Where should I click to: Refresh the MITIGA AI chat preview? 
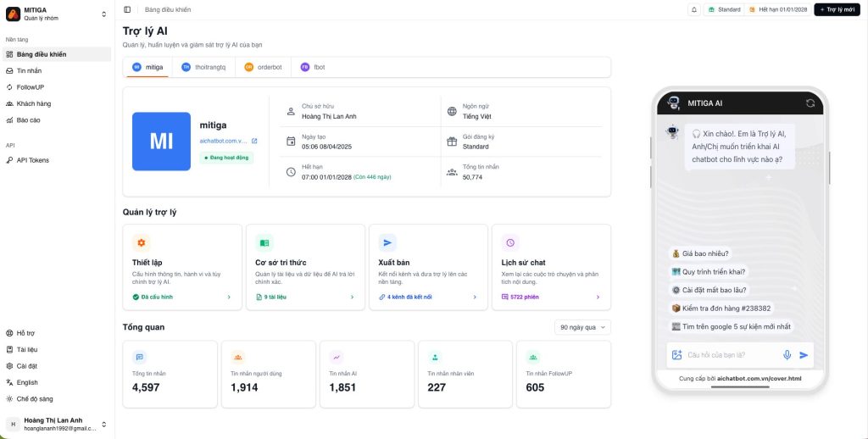click(x=810, y=103)
